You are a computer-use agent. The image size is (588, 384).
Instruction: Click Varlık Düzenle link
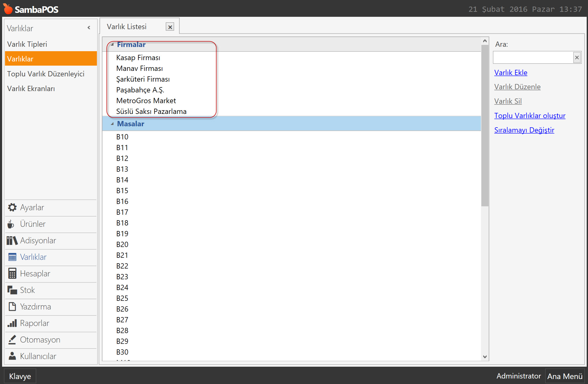(517, 87)
